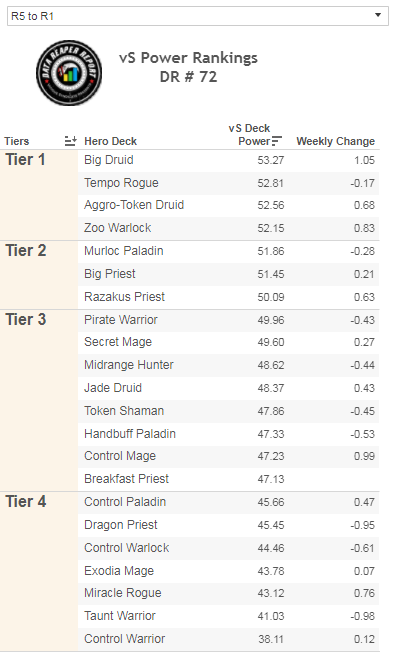Image resolution: width=397 pixels, height=654 pixels.
Task: Select the Murloc Paladin deck
Action: pos(124,251)
